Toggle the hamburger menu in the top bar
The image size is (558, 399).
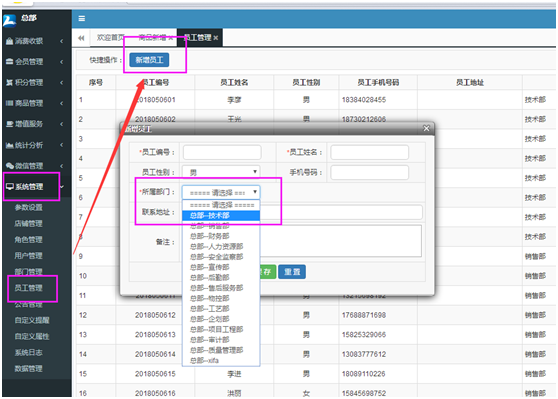pos(81,19)
